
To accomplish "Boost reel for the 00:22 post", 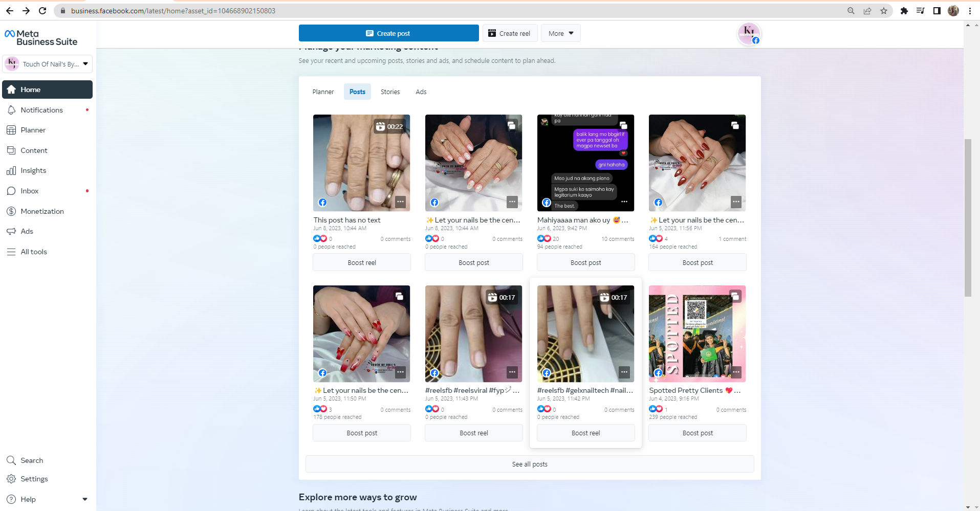I will [x=362, y=262].
